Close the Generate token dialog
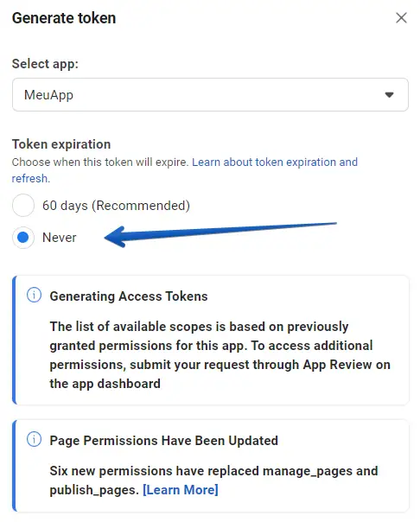 (x=401, y=18)
